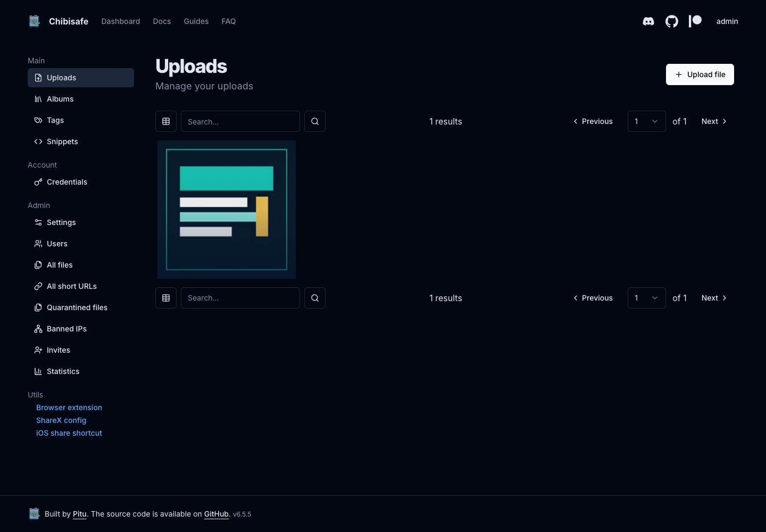
Task: Switch to table view using bottom grid icon
Action: coord(166,298)
